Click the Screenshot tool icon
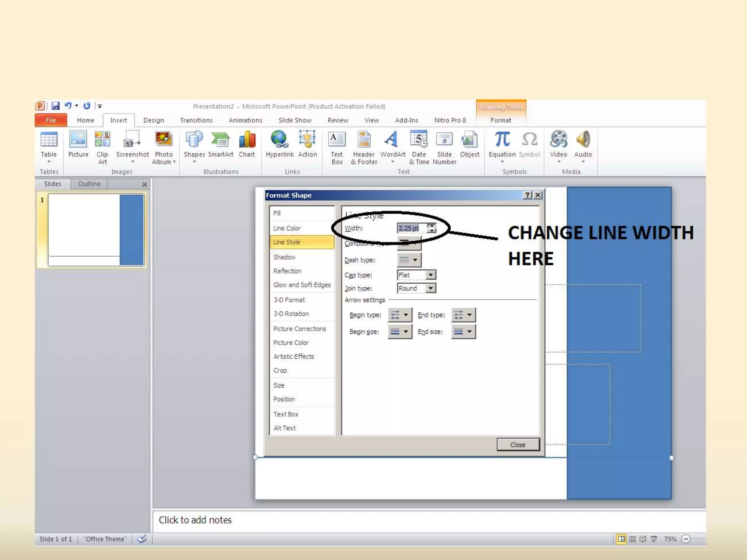Viewport: 747px width, 560px height. coord(132,140)
